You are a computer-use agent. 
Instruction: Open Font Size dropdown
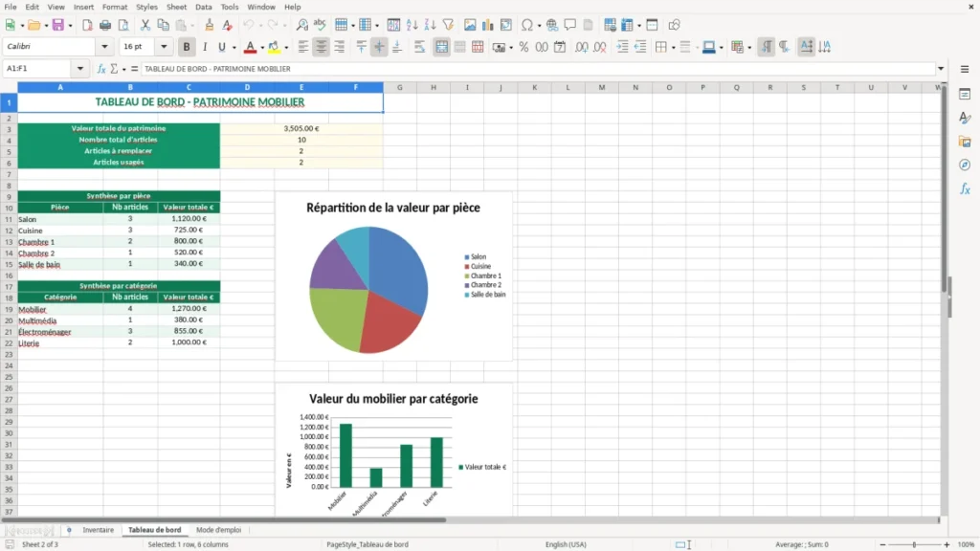[x=164, y=46]
